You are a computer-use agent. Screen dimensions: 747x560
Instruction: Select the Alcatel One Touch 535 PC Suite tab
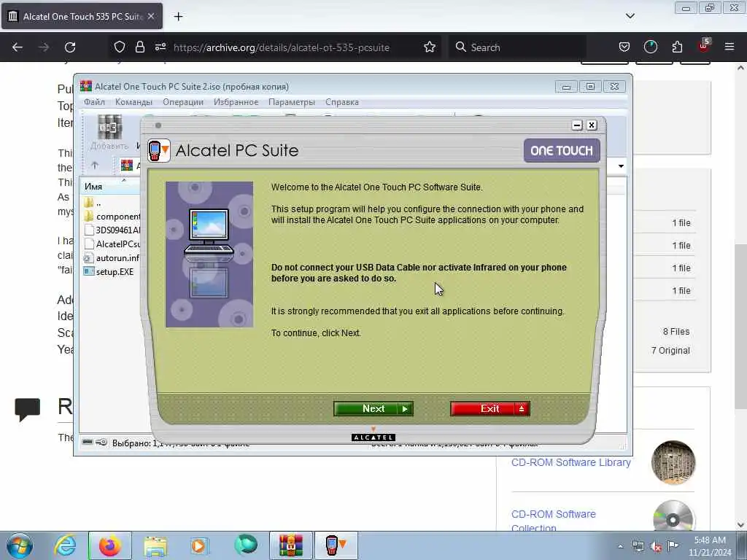click(x=82, y=16)
